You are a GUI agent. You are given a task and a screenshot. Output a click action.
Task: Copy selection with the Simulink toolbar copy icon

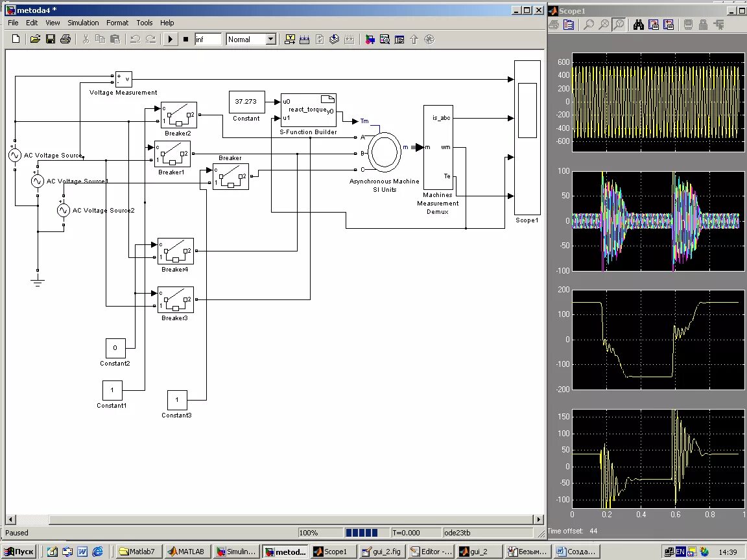tap(100, 40)
